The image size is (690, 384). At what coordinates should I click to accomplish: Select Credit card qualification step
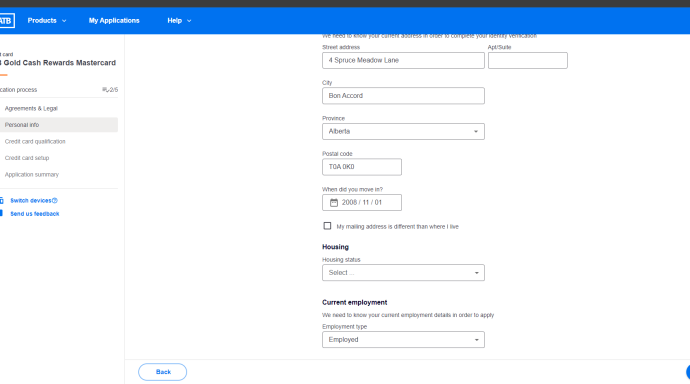pos(35,142)
